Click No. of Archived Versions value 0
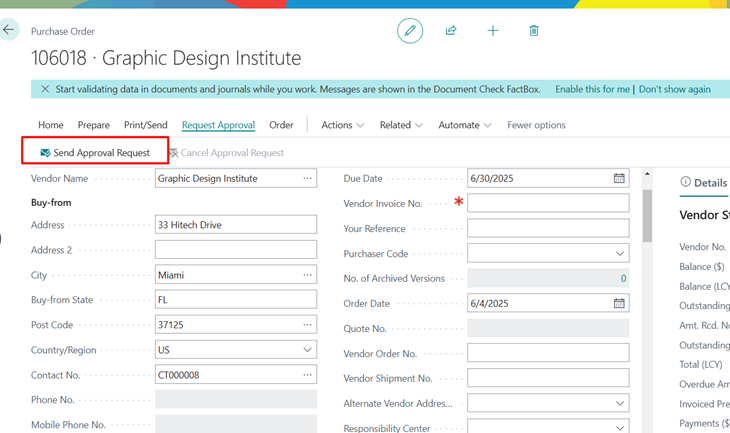This screenshot has width=730, height=433. pyautogui.click(x=623, y=278)
